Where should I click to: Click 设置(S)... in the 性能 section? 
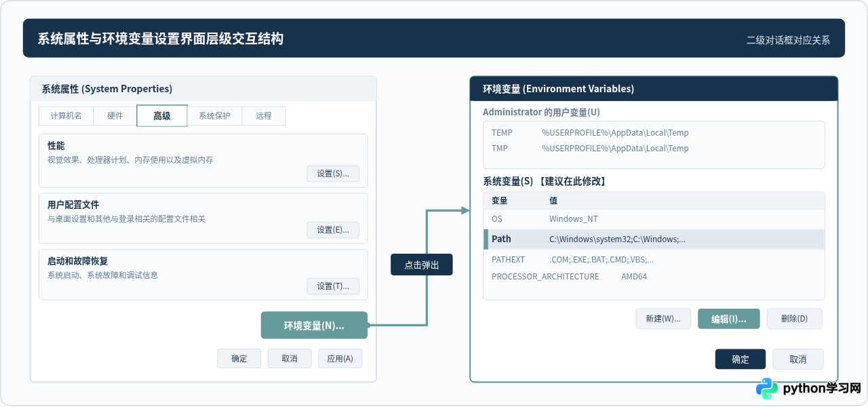[333, 174]
